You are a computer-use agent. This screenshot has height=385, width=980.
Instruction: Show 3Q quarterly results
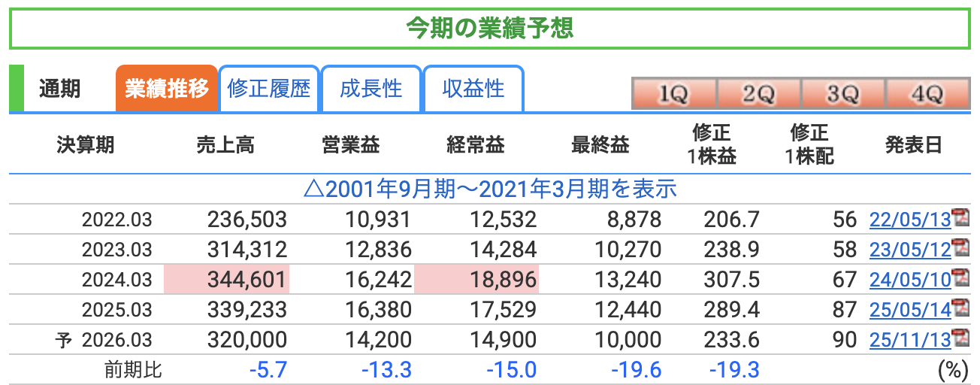tap(842, 94)
